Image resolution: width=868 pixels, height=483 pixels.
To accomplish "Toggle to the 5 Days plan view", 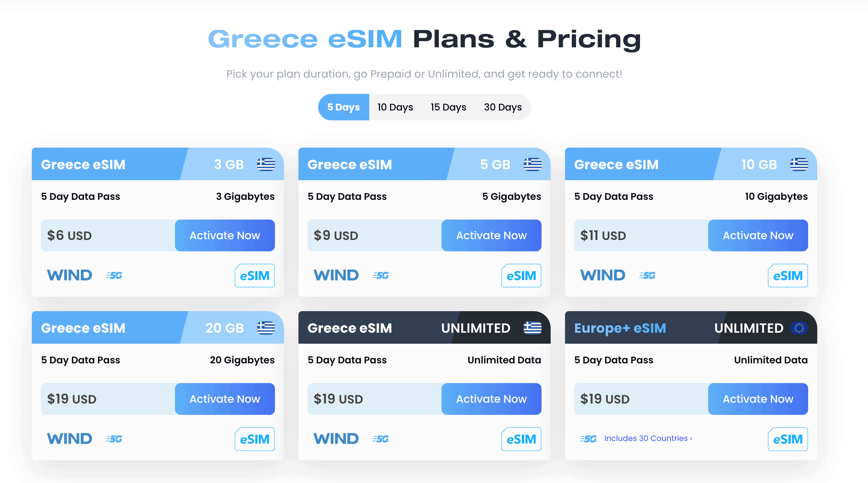I will [x=343, y=107].
